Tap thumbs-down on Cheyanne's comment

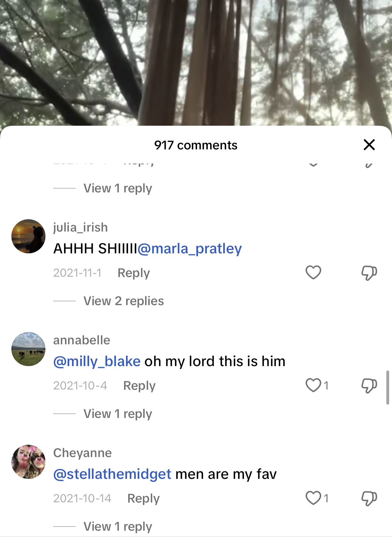point(369,498)
